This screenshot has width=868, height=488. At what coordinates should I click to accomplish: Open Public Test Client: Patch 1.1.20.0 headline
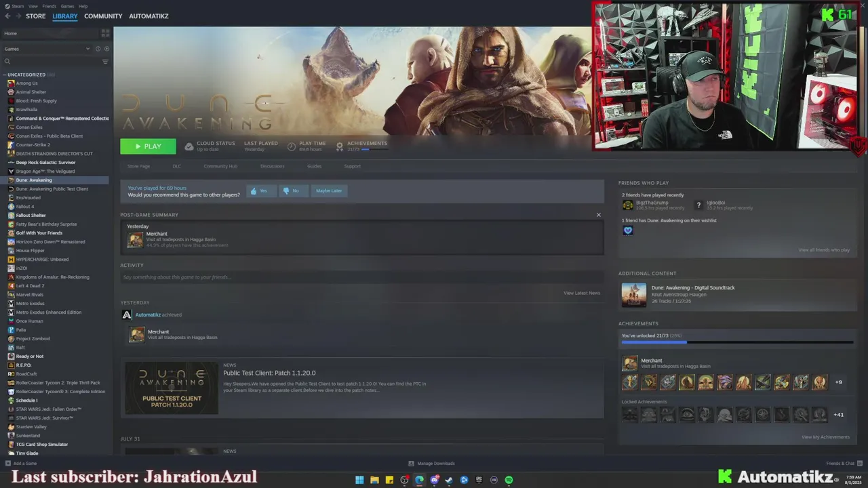click(x=269, y=373)
